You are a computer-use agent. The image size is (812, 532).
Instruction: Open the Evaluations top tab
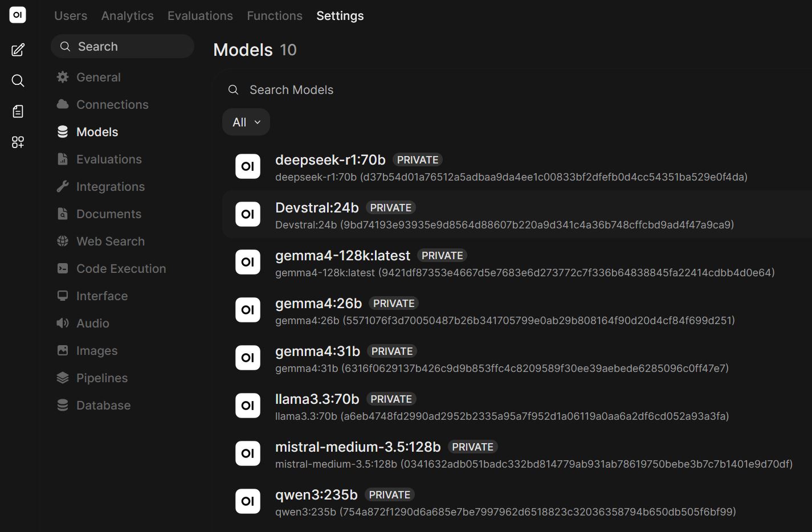coord(200,16)
